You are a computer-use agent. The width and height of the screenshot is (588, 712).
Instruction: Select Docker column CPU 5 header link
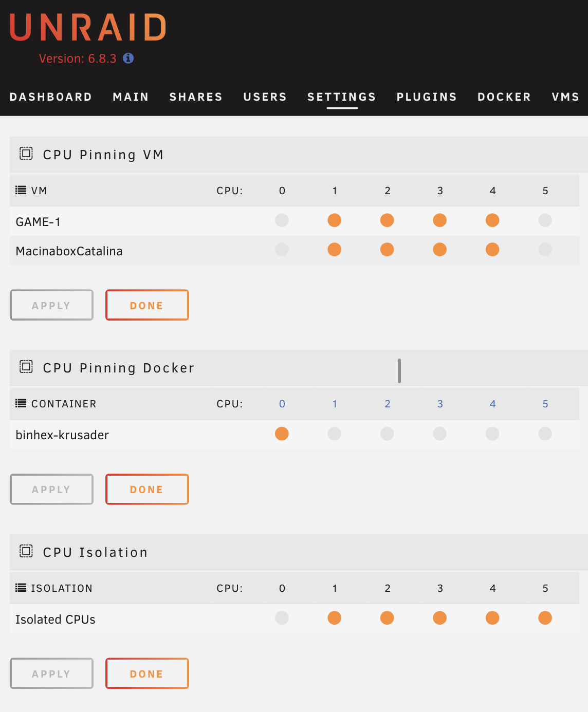click(x=545, y=404)
